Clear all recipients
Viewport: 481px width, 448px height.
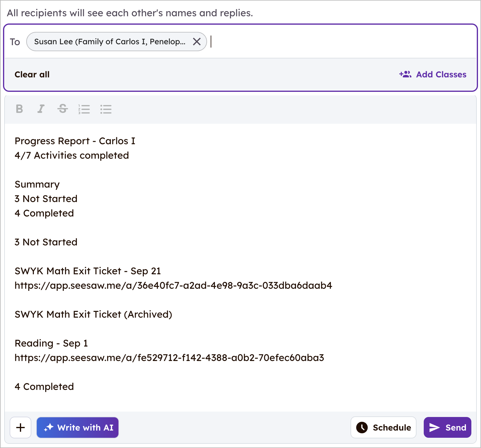pyautogui.click(x=32, y=74)
